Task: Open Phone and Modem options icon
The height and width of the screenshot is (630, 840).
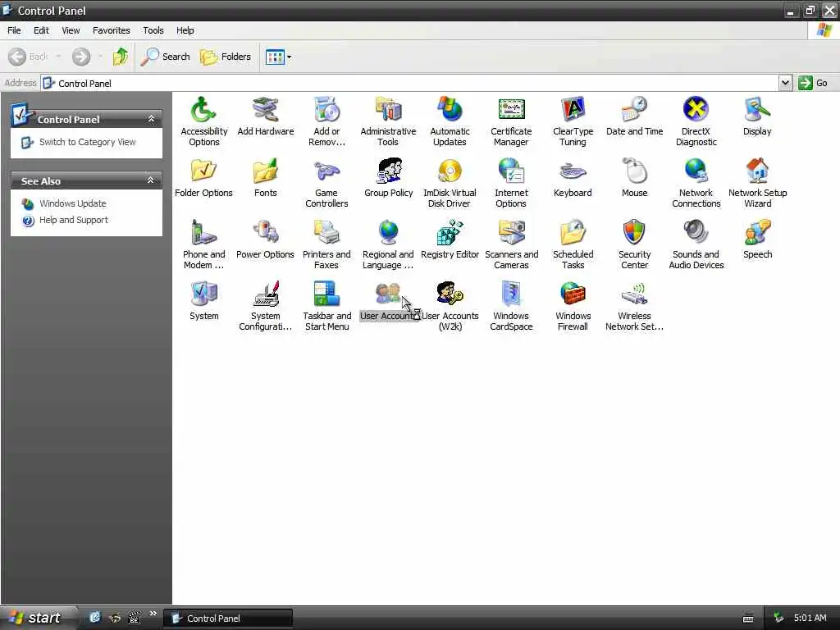Action: [x=203, y=233]
